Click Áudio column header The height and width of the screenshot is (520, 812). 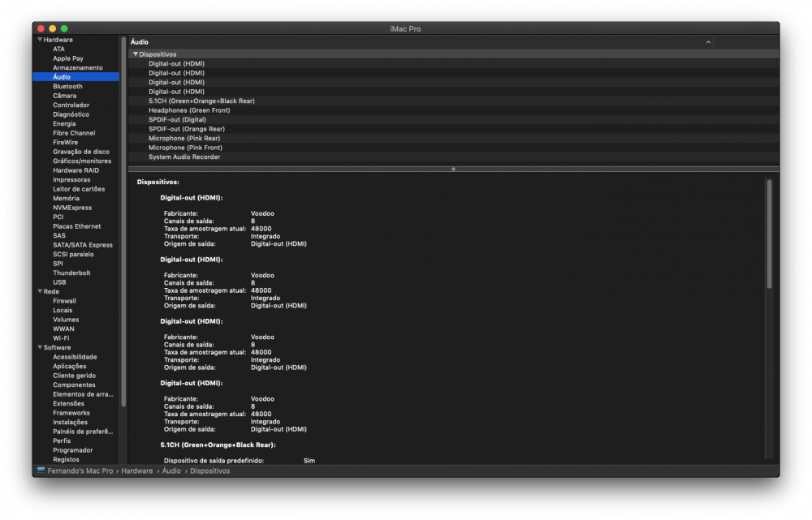coord(421,42)
